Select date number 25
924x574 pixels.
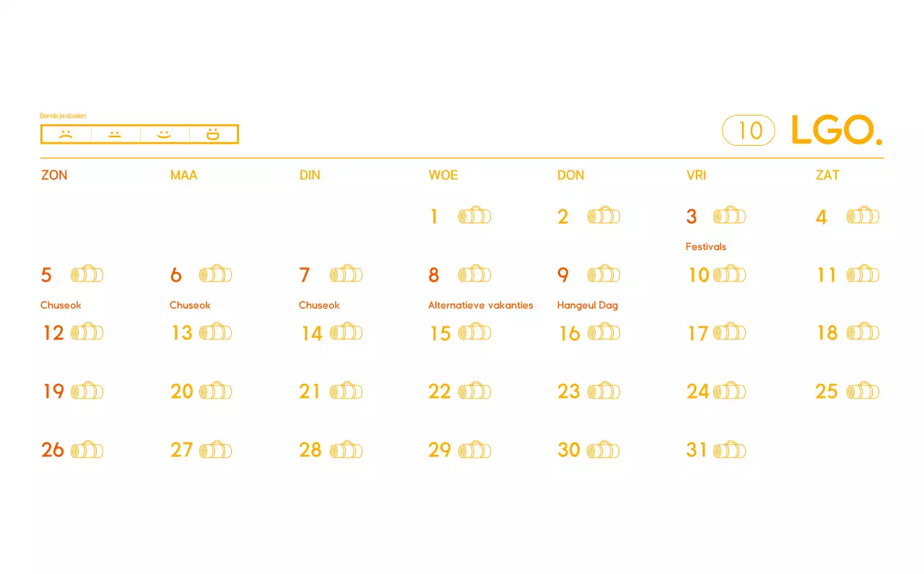[827, 391]
